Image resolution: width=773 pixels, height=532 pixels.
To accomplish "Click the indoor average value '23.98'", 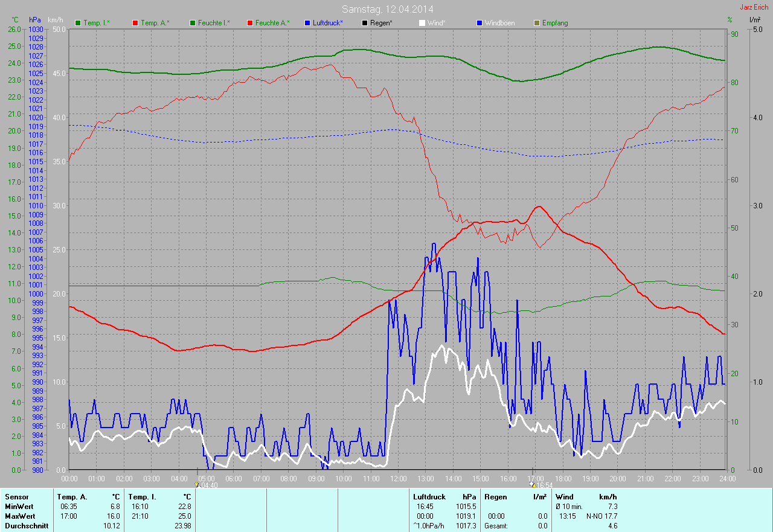I will point(182,526).
